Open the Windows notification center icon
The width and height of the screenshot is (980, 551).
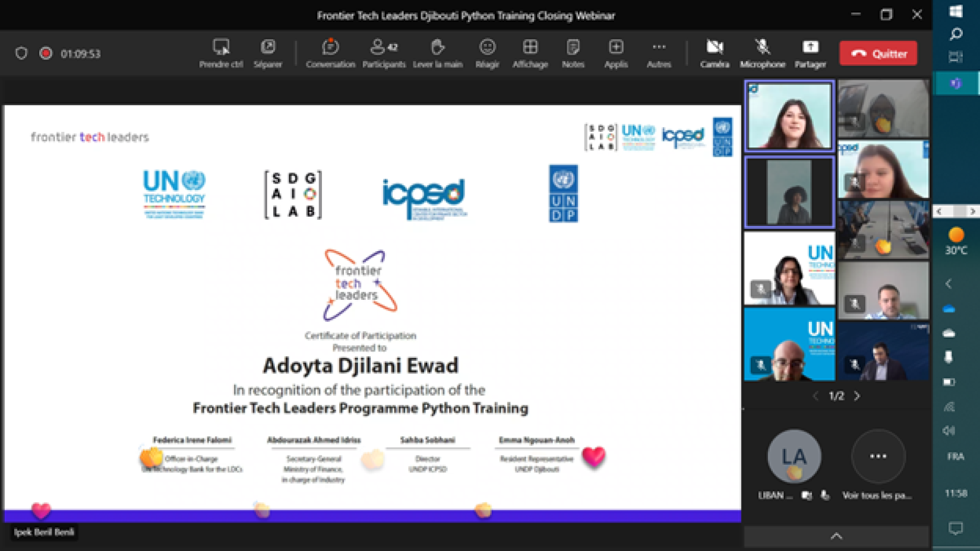pyautogui.click(x=956, y=528)
